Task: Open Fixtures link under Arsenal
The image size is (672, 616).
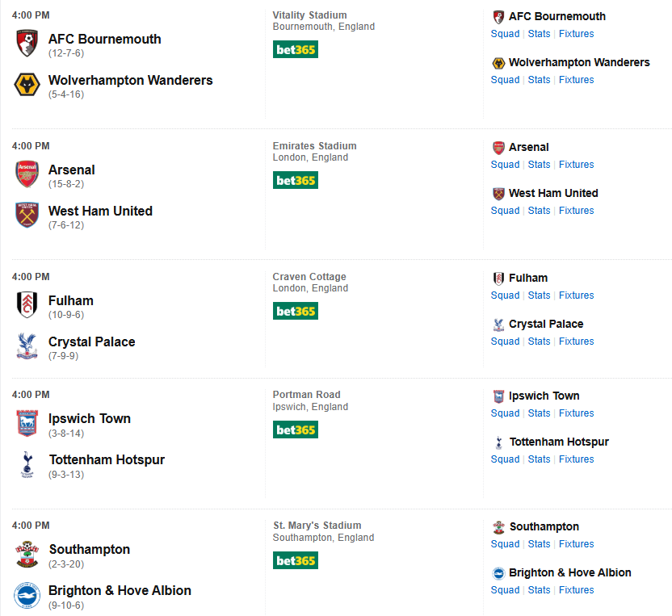Action: click(x=576, y=165)
